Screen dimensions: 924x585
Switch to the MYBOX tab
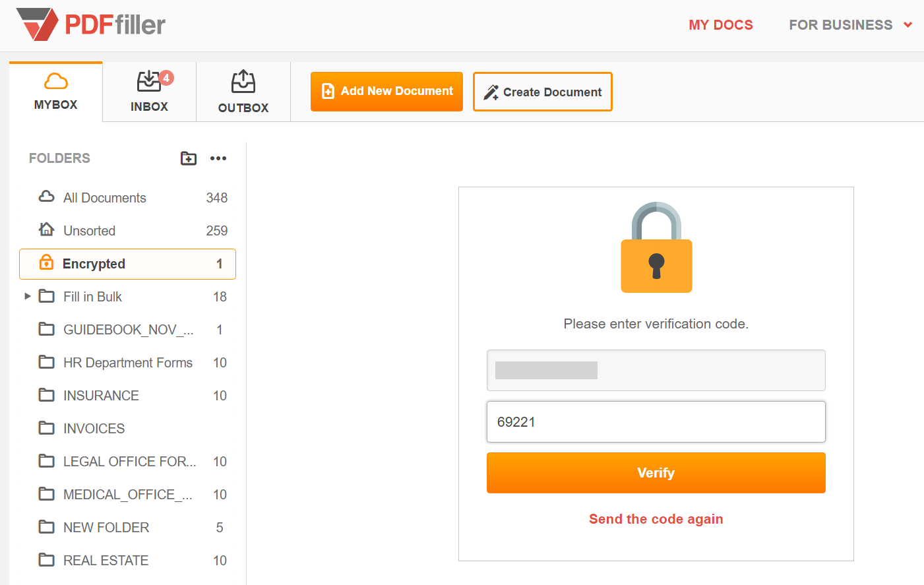pyautogui.click(x=56, y=92)
